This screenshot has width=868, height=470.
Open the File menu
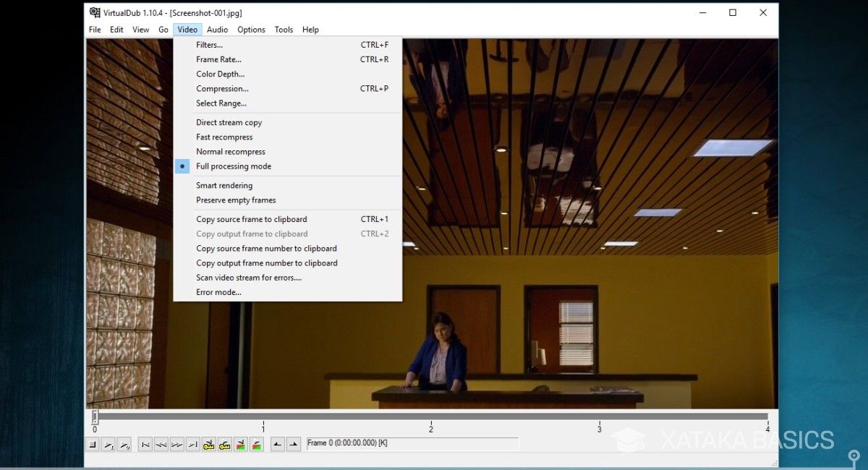(95, 30)
